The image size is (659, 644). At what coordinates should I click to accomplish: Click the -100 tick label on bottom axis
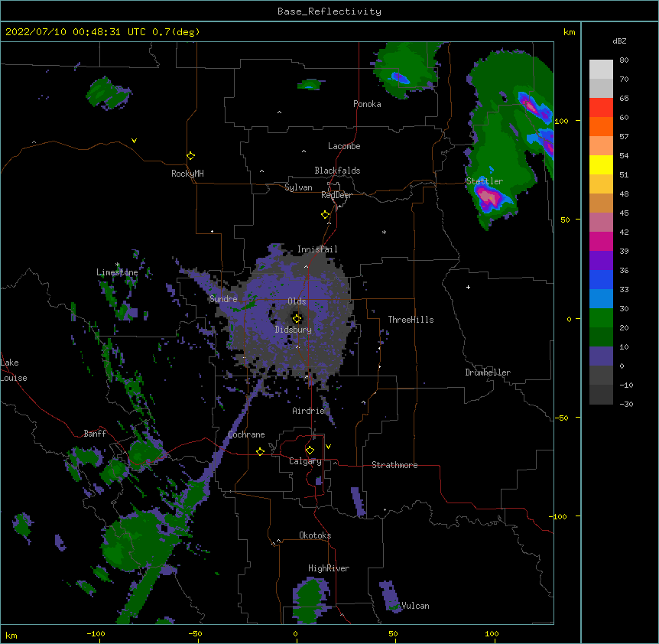tap(96, 633)
